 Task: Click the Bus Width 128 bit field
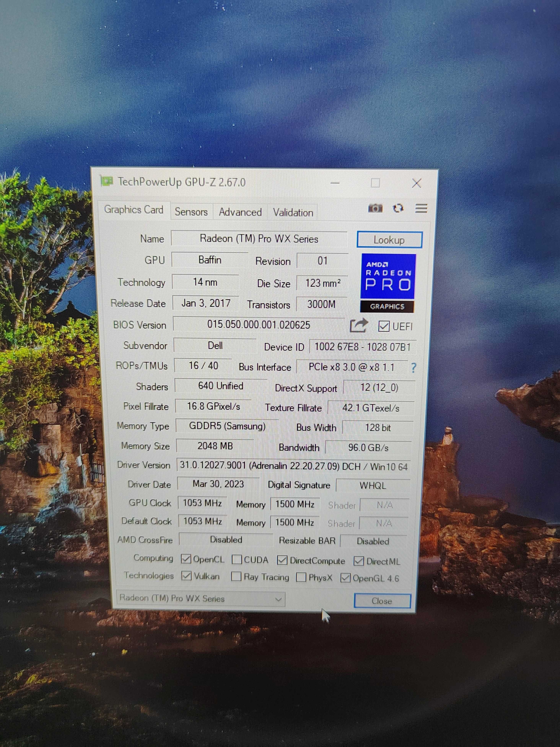(378, 428)
